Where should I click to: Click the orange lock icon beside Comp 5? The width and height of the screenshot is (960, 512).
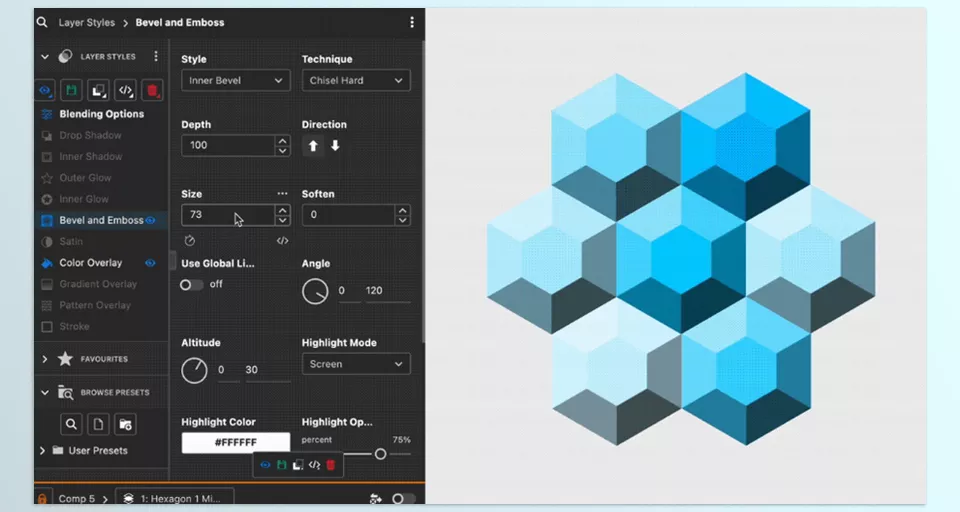click(42, 499)
